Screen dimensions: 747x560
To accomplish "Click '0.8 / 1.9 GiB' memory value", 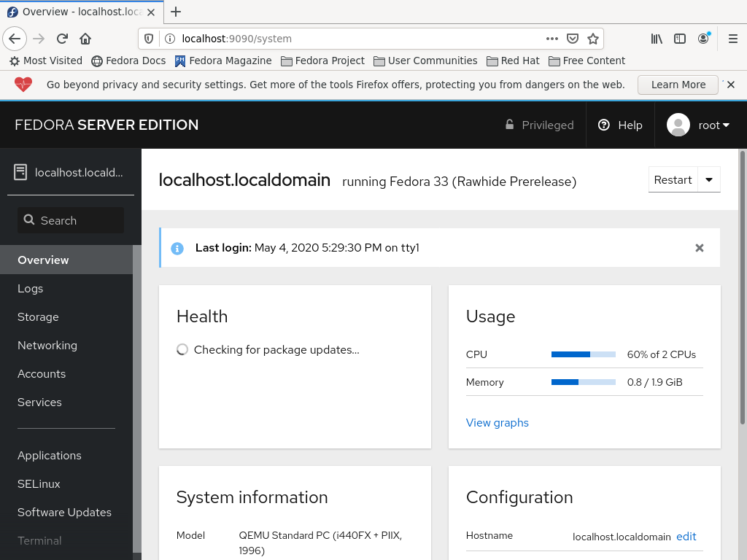I will 654,382.
